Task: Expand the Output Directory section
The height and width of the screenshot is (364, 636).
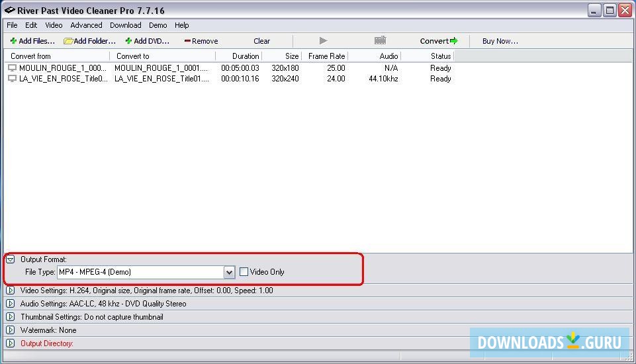Action: tap(11, 343)
